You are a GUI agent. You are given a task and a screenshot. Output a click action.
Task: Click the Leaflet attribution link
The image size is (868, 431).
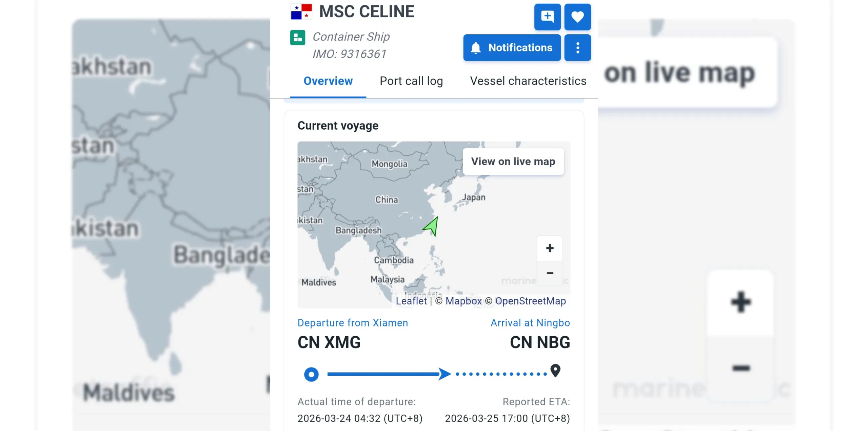pos(411,301)
